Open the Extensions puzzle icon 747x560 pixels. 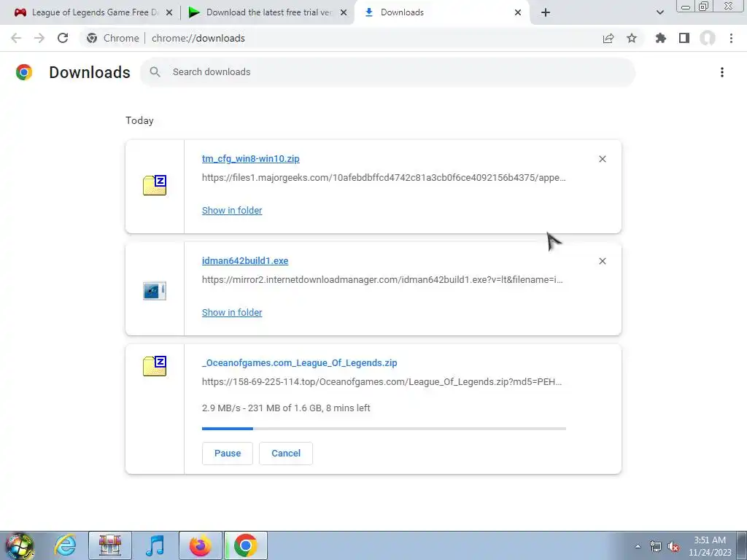(661, 38)
